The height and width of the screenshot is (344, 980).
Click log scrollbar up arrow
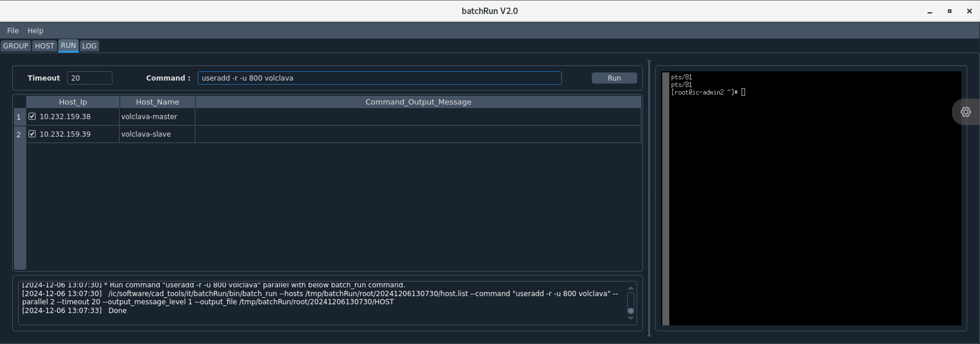coord(630,288)
